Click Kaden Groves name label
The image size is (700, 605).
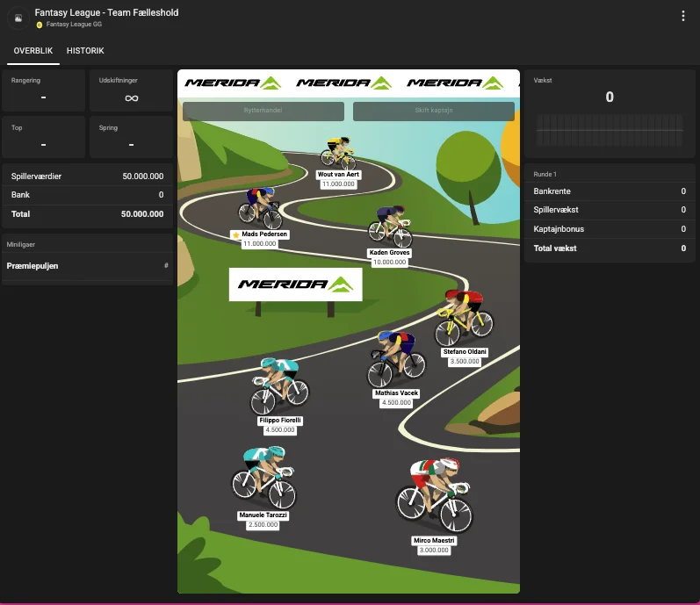coord(389,253)
